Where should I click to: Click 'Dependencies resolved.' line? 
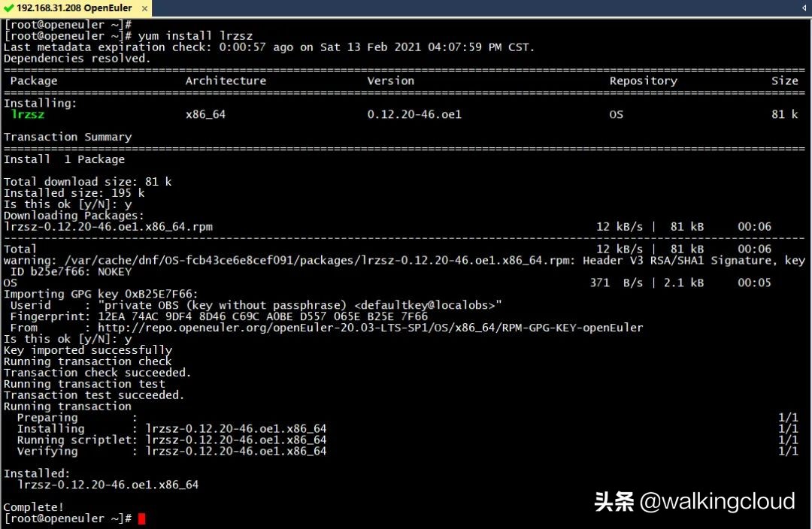77,59
